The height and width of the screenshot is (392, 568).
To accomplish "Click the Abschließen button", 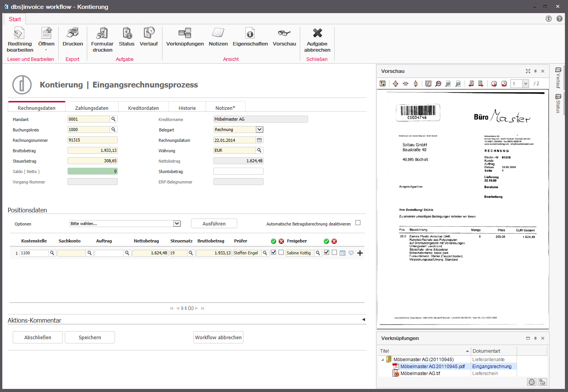I will coord(38,337).
